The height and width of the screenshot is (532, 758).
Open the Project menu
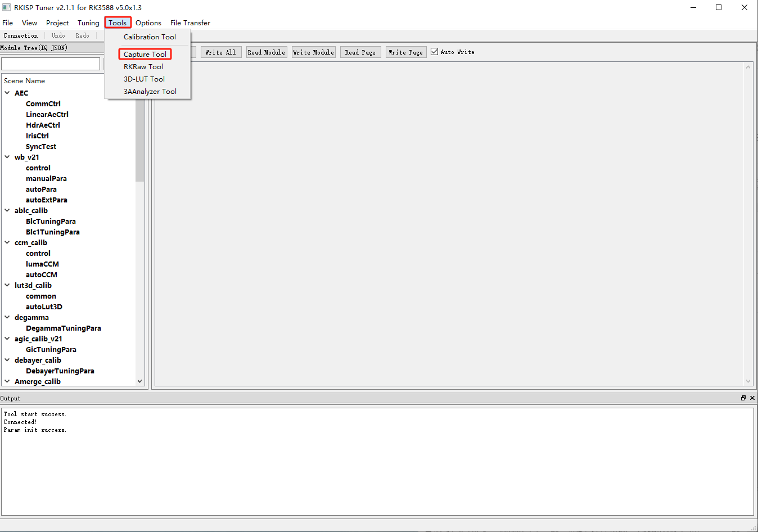tap(57, 23)
